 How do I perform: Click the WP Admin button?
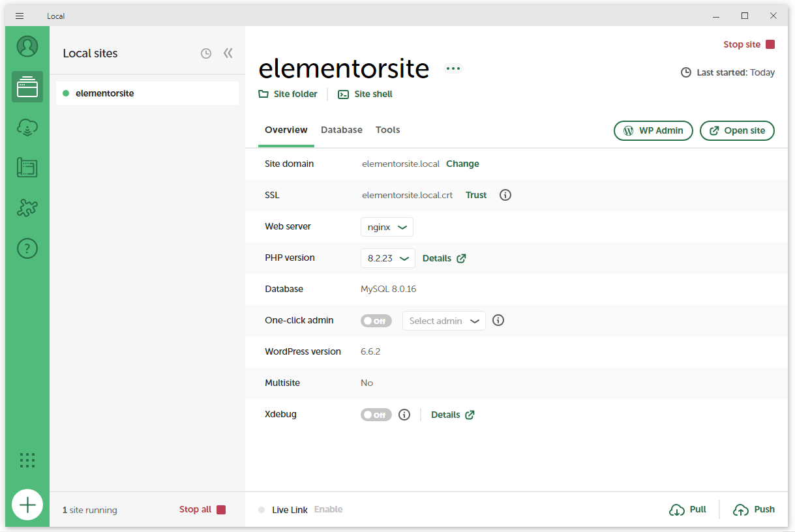point(653,130)
